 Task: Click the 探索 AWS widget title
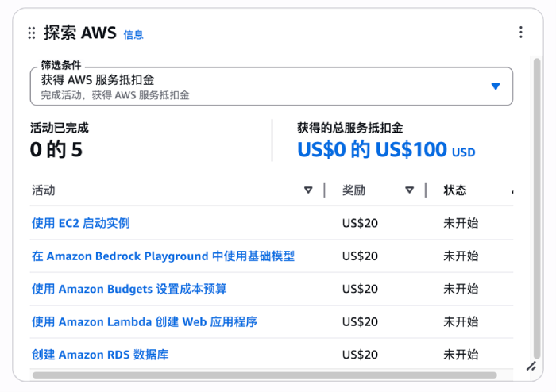[79, 33]
